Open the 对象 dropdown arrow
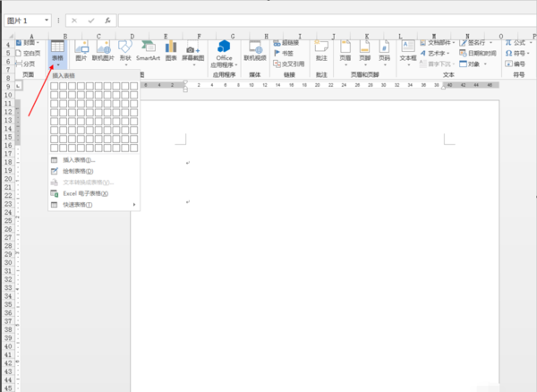537x392 pixels. tap(485, 64)
